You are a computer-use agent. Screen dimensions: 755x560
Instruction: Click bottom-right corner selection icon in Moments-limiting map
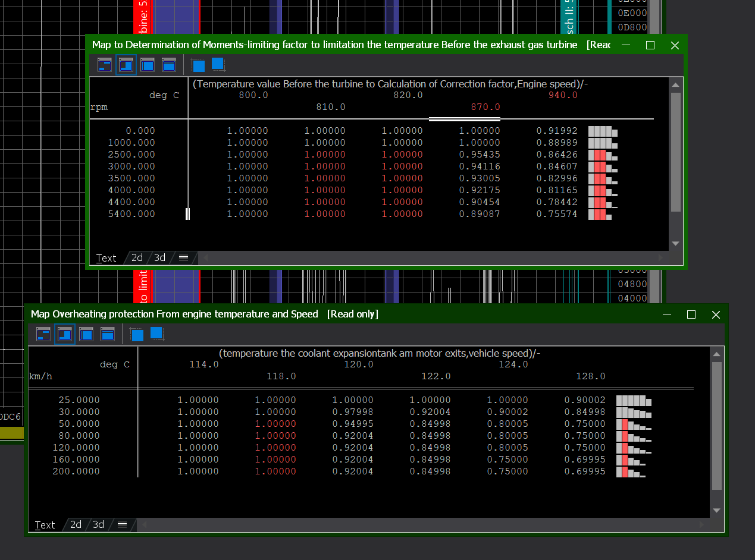218,64
